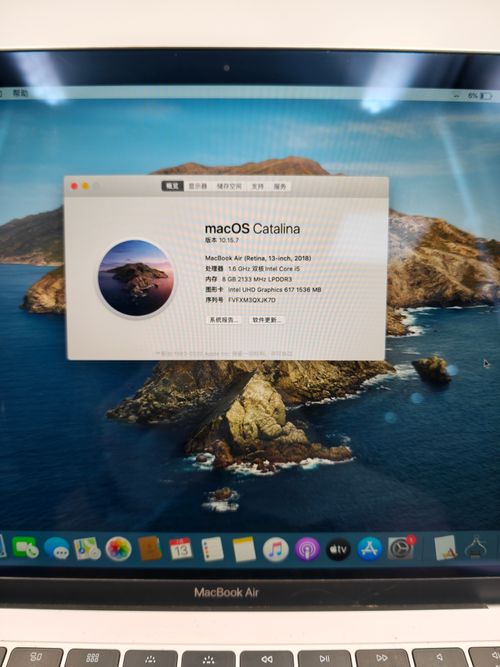
Task: Click the round Catalina island image
Action: click(x=136, y=278)
